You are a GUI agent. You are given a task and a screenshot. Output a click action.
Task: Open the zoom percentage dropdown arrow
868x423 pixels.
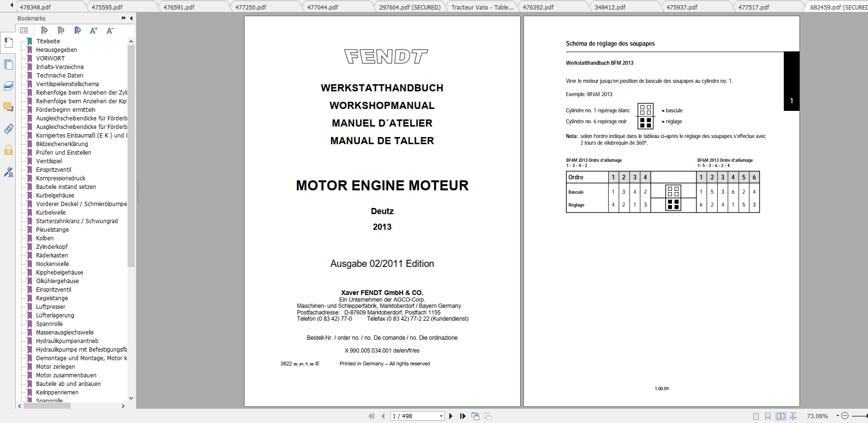838,416
